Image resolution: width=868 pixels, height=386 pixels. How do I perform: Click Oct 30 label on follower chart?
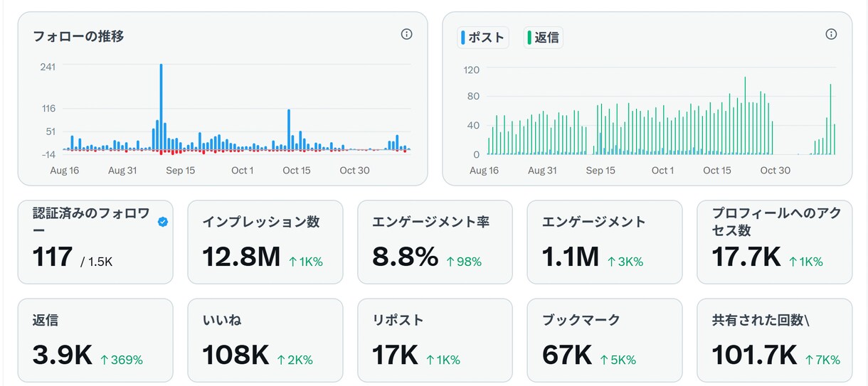pyautogui.click(x=354, y=171)
